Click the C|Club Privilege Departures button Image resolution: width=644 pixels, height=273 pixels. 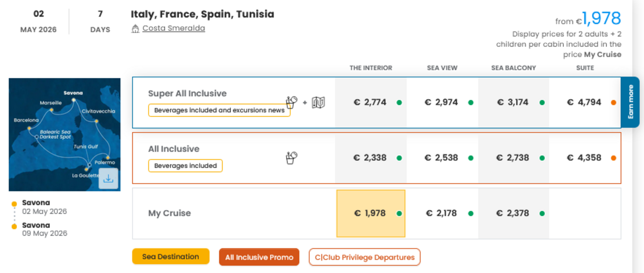[x=364, y=257]
